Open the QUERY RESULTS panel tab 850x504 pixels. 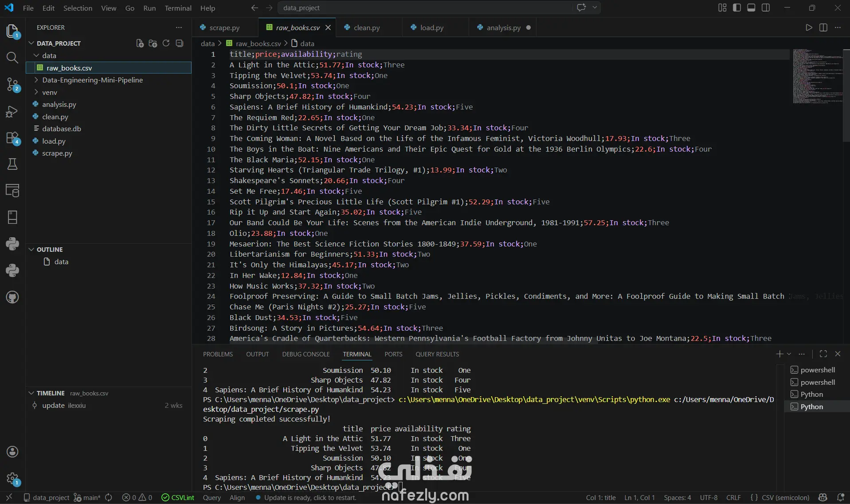(x=437, y=354)
